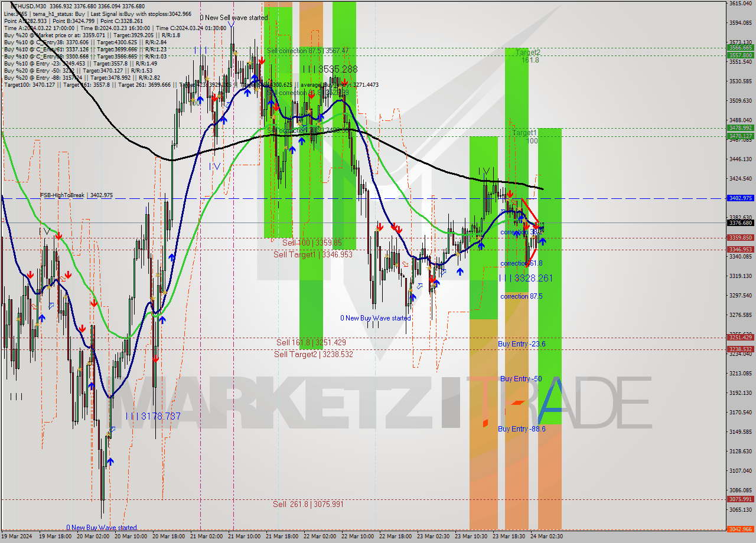The width and height of the screenshot is (756, 543).
Task: Click the 'I I I 3535.288' wave label
Action: tap(330, 69)
